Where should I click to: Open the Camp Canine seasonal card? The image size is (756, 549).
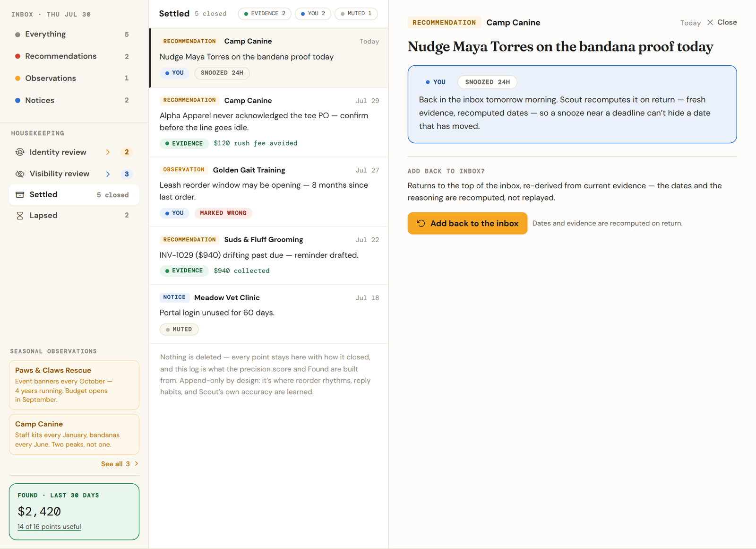click(74, 434)
